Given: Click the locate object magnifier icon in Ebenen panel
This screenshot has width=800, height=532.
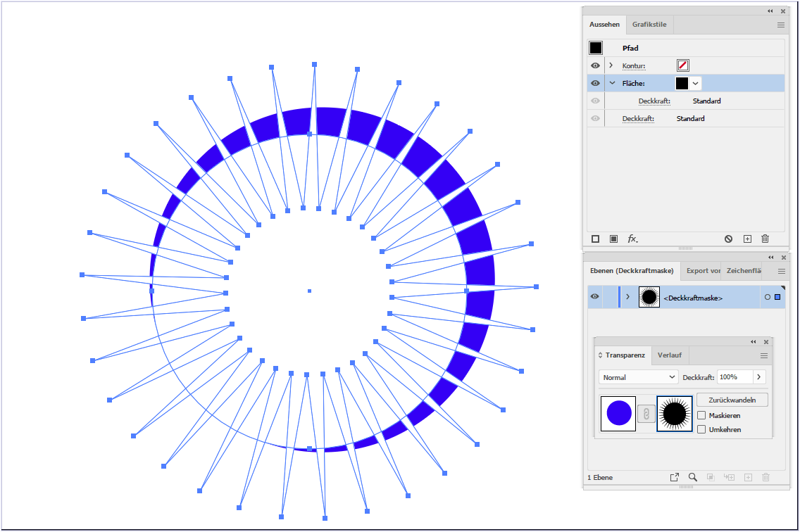Looking at the screenshot, I should coord(692,477).
